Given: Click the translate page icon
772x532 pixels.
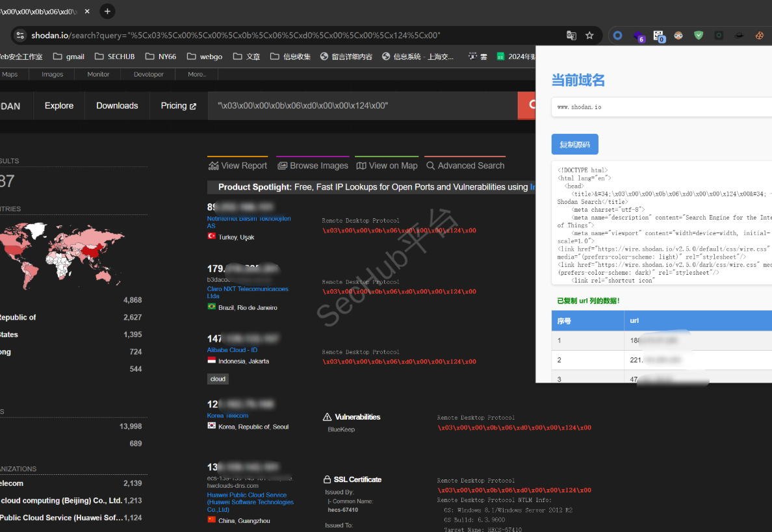Looking at the screenshot, I should point(571,36).
